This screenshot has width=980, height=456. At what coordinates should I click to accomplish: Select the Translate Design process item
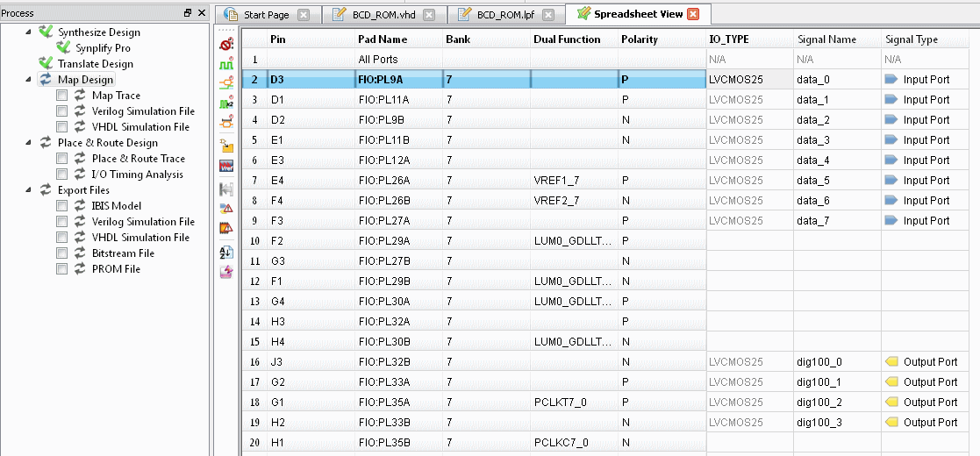pyautogui.click(x=95, y=63)
